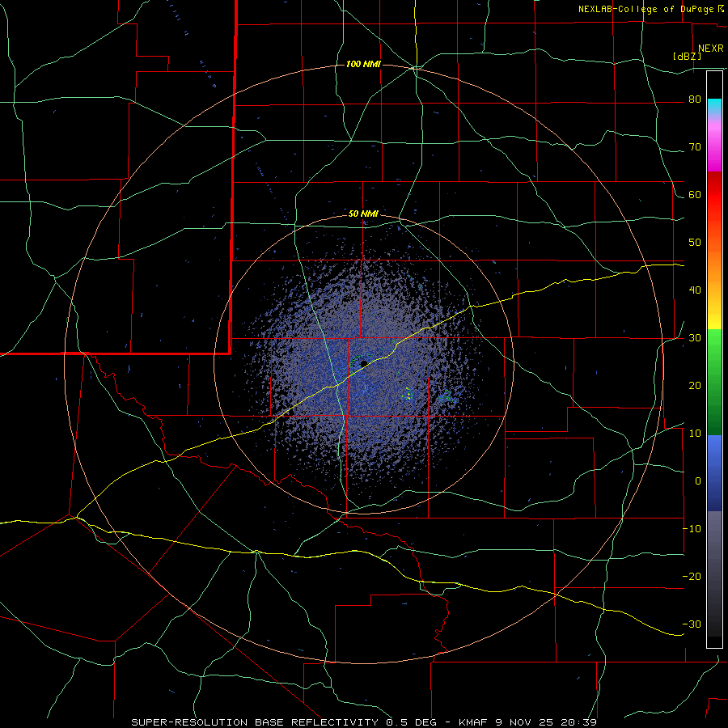Click the 20 value on the dBZ scale
The height and width of the screenshot is (728, 728).
[695, 385]
